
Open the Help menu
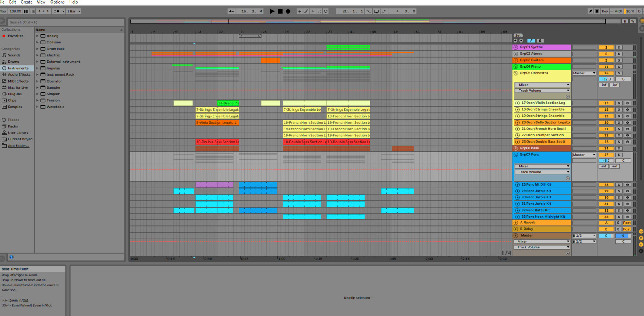(x=73, y=2)
